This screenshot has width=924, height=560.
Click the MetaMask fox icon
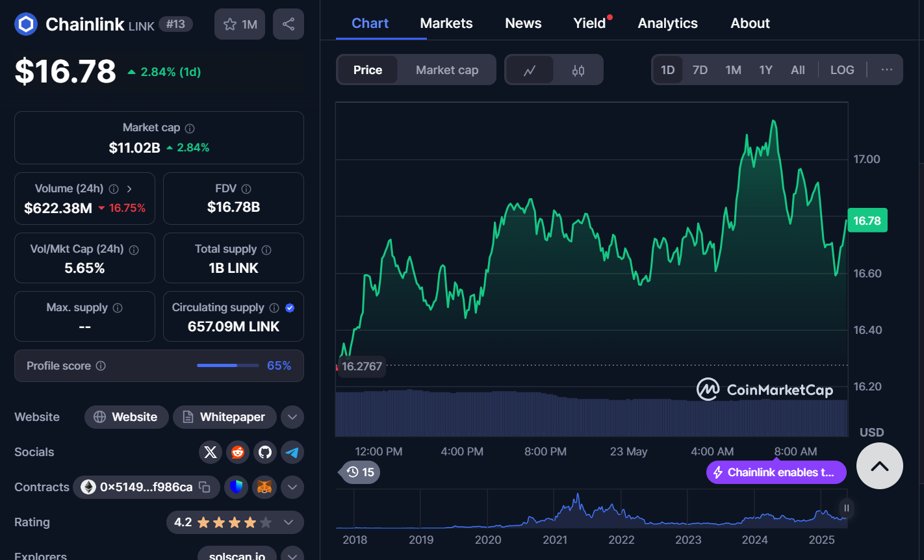(x=264, y=487)
